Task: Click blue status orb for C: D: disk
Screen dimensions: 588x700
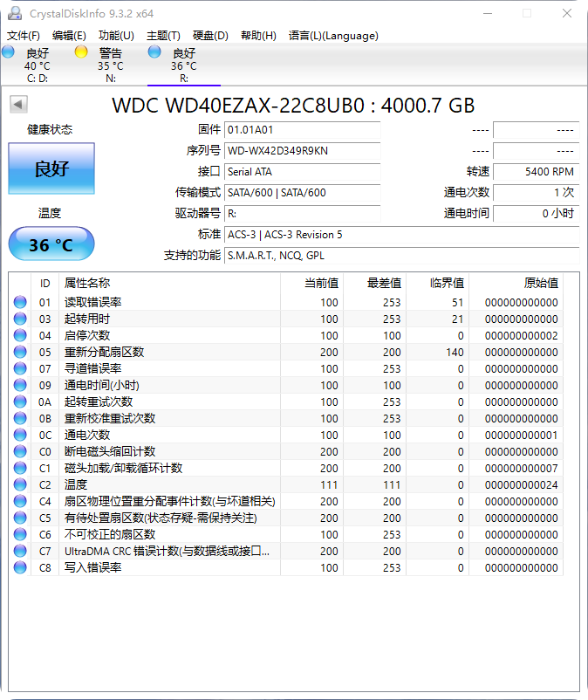Action: (8, 51)
